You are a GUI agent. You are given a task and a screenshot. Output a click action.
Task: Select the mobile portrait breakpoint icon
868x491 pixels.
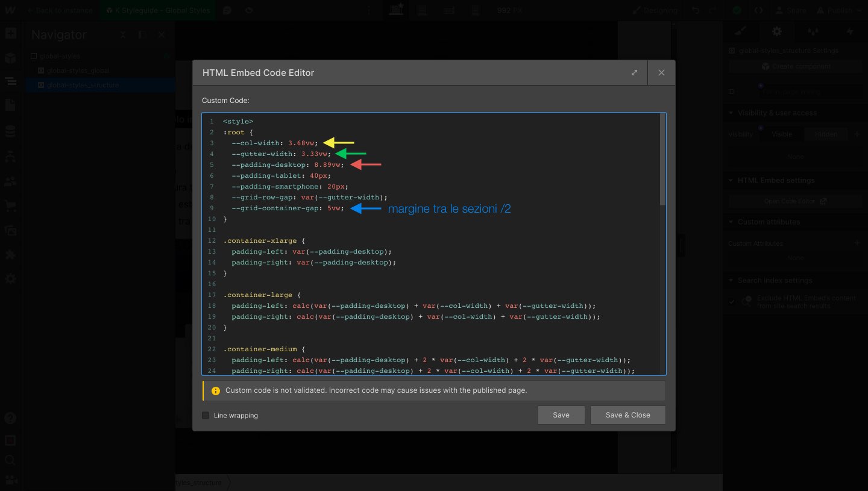[x=476, y=10]
